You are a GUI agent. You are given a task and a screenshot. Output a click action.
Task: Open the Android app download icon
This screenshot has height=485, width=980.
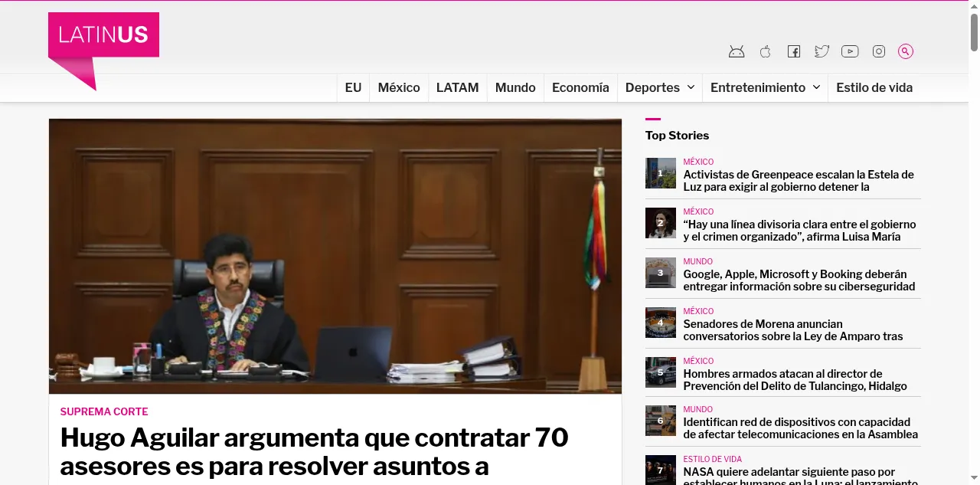[737, 51]
